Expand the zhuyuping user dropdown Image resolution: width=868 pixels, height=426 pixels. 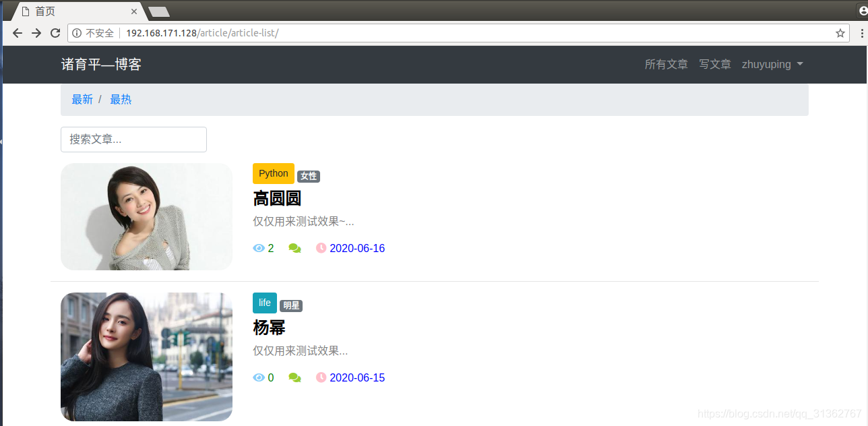[x=772, y=65]
